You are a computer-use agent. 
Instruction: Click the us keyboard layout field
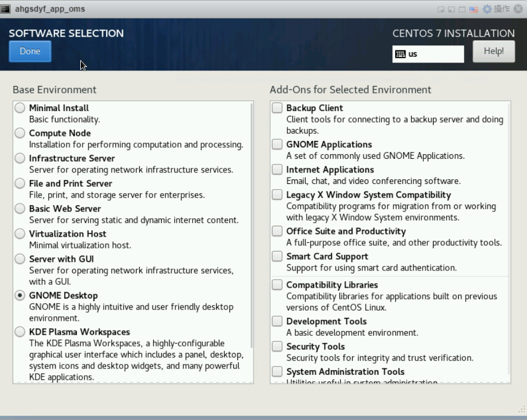click(x=428, y=54)
